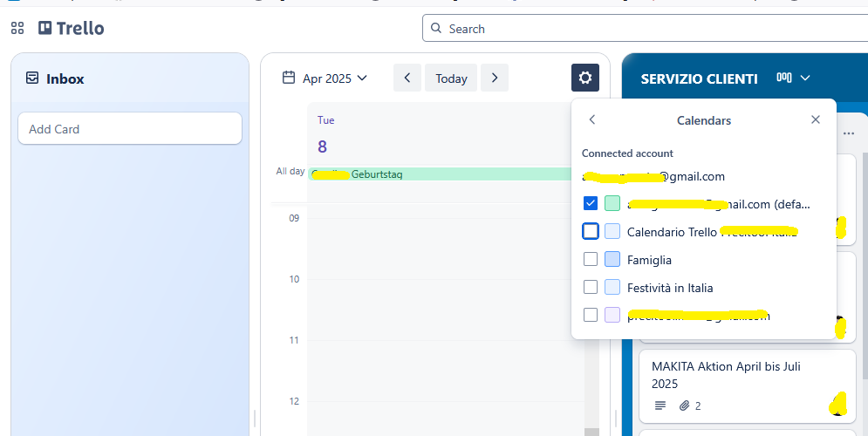Image resolution: width=868 pixels, height=436 pixels.
Task: Open the Apr 2025 month dropdown
Action: 334,78
